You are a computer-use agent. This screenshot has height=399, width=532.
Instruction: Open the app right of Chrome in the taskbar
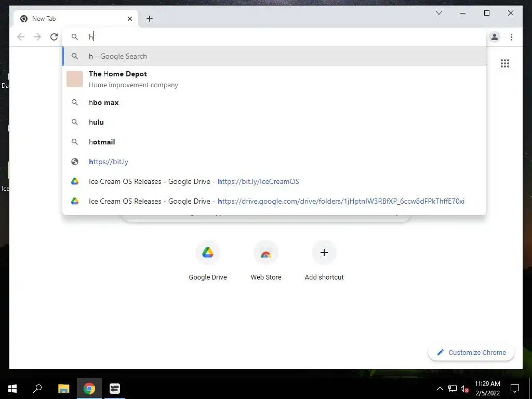[x=115, y=389]
